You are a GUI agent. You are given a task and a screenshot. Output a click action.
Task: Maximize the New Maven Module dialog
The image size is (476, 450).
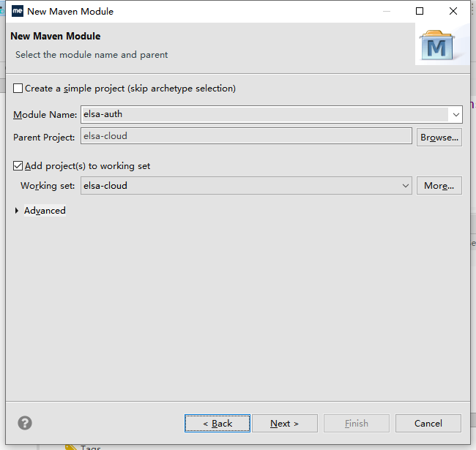pyautogui.click(x=420, y=11)
